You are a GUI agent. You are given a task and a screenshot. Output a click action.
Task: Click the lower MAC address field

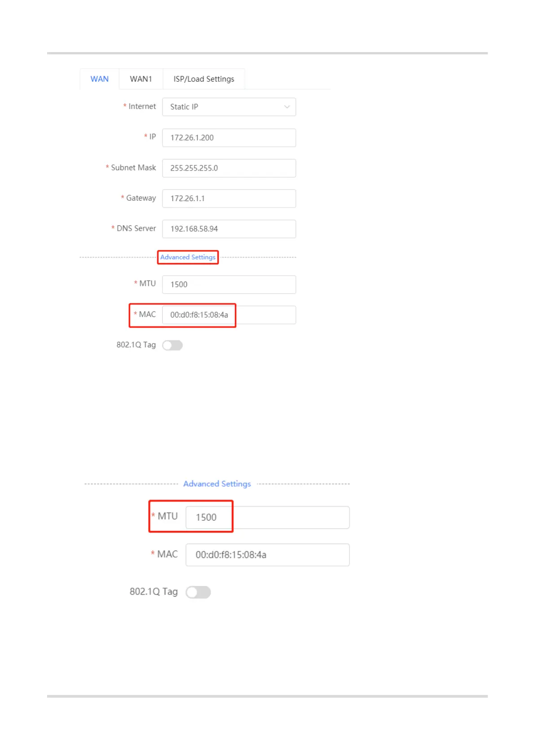(268, 555)
